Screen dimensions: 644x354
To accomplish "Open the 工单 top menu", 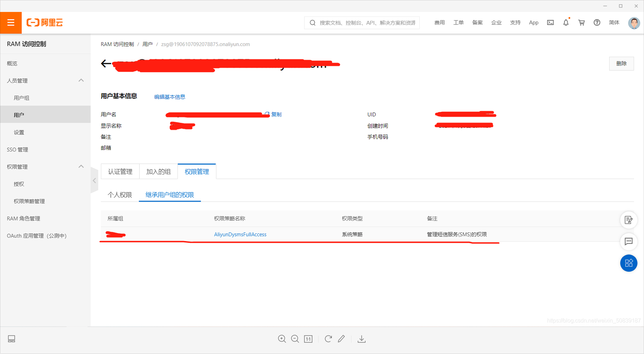I will [458, 22].
